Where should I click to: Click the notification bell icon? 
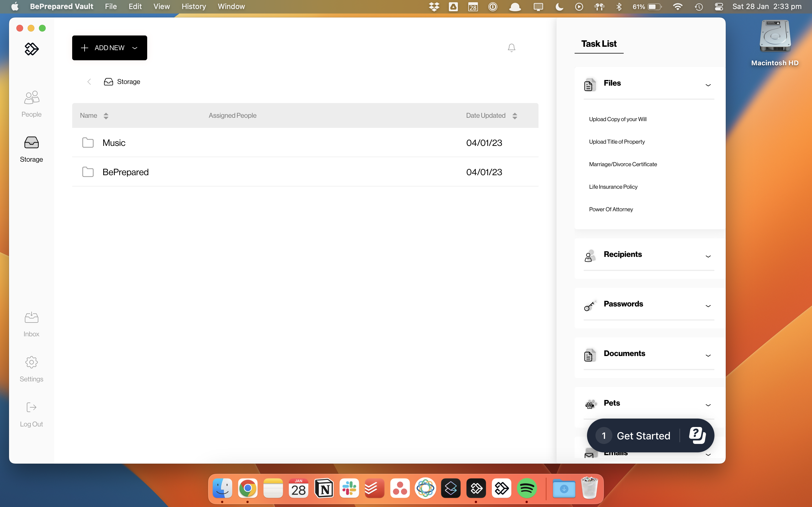pyautogui.click(x=511, y=48)
